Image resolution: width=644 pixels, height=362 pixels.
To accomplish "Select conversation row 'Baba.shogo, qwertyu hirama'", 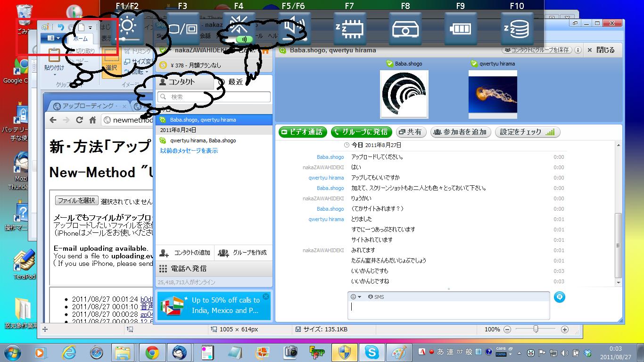I will [x=214, y=120].
